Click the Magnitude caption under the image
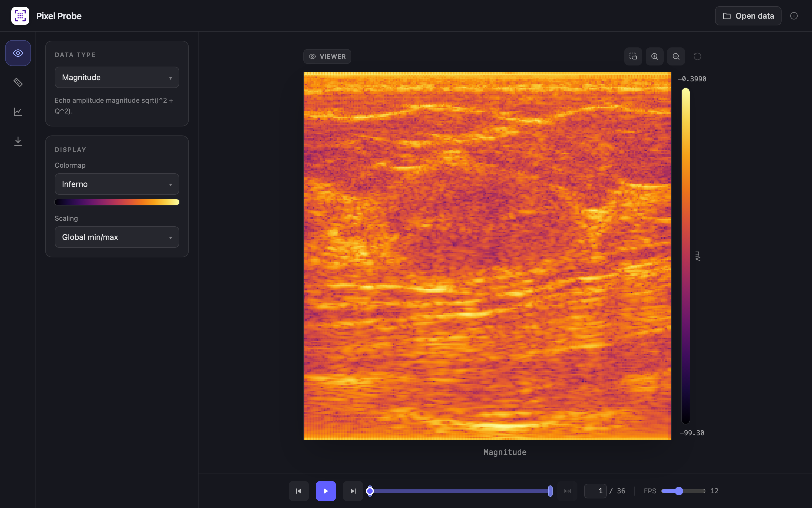This screenshot has width=812, height=508. click(x=505, y=452)
